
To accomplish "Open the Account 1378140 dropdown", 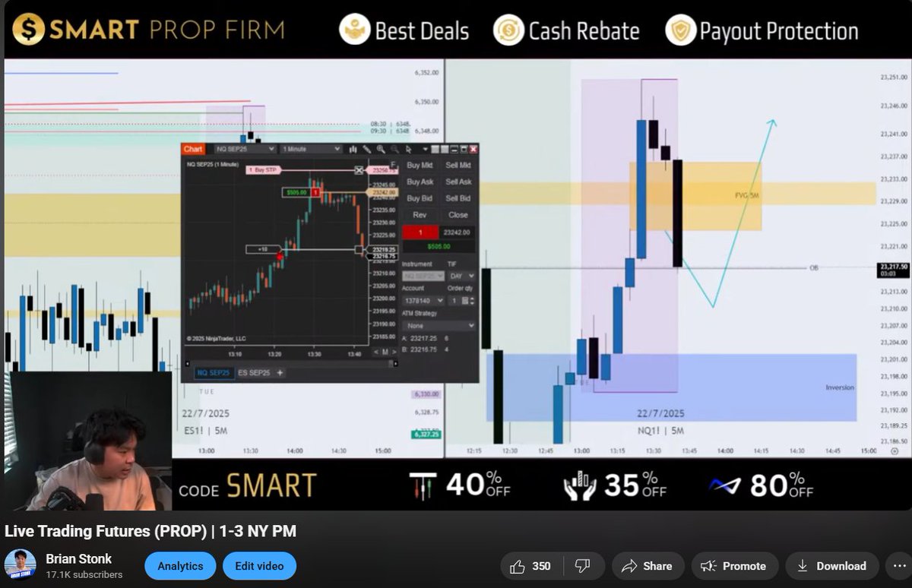I will coord(423,301).
